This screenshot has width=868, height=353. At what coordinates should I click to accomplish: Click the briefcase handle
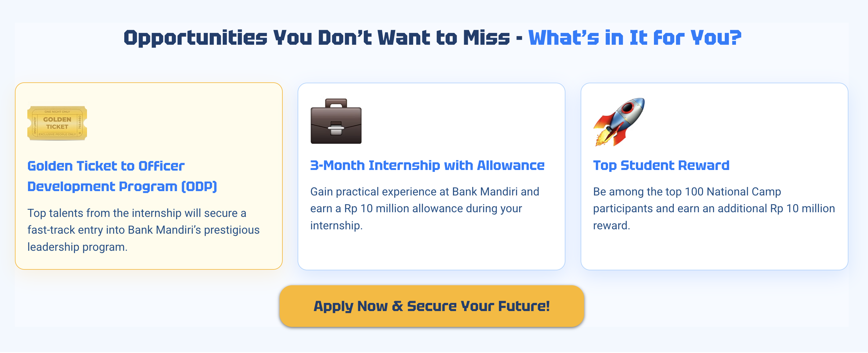[336, 103]
